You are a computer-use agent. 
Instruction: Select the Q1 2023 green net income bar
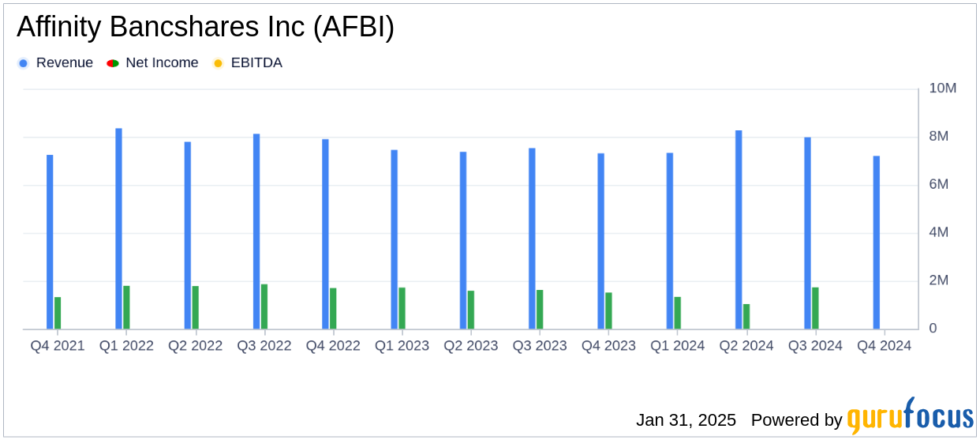(x=402, y=308)
